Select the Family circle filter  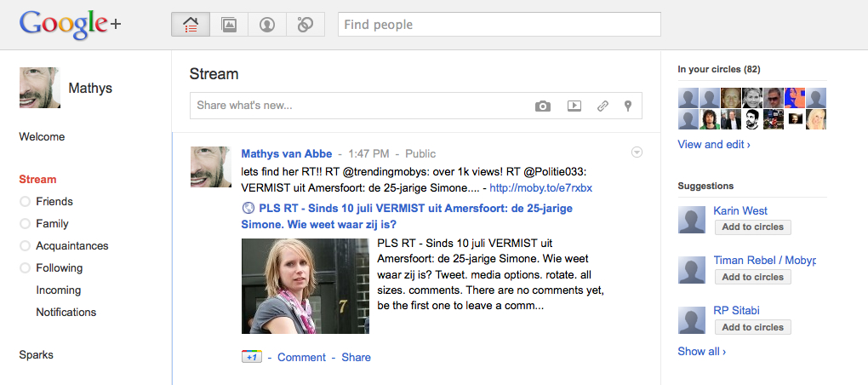[52, 224]
